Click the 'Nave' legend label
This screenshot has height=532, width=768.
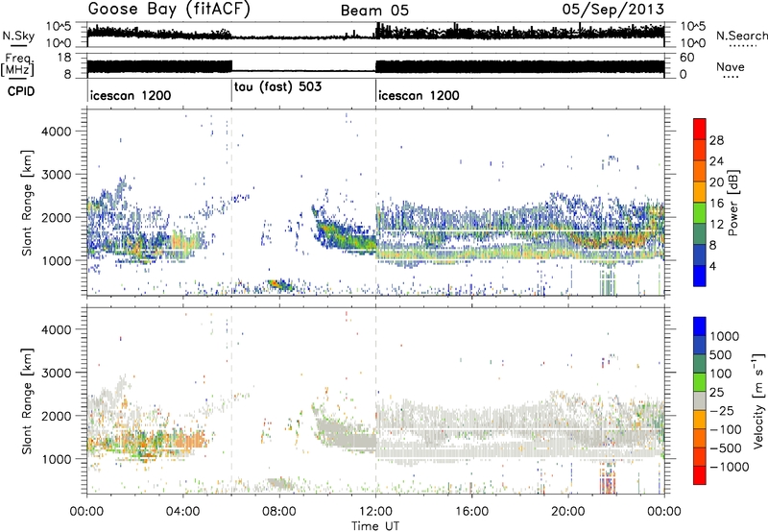pyautogui.click(x=731, y=66)
